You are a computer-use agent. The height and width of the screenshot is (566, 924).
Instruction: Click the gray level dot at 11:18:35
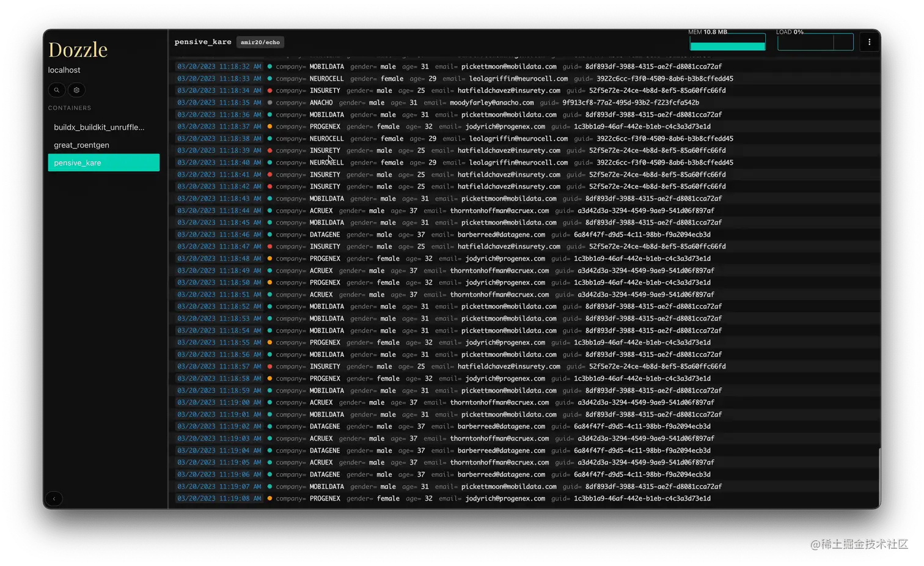(x=269, y=103)
